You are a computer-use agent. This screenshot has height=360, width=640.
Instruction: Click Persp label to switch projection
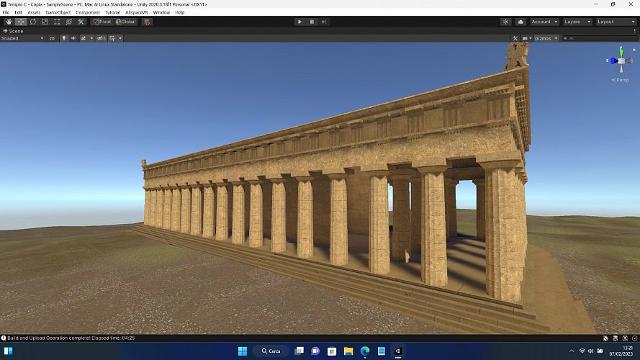coord(620,80)
